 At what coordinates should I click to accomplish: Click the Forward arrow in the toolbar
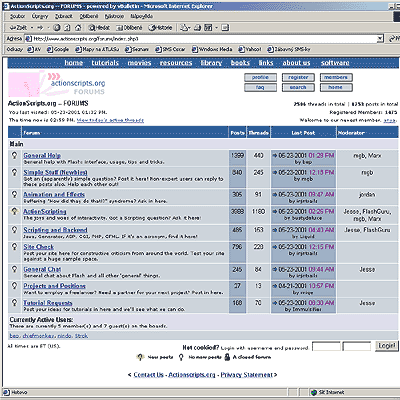(x=40, y=28)
